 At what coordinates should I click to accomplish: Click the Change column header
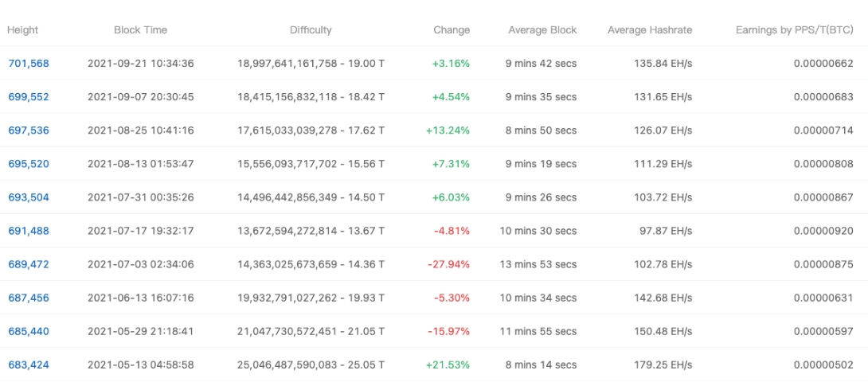452,30
